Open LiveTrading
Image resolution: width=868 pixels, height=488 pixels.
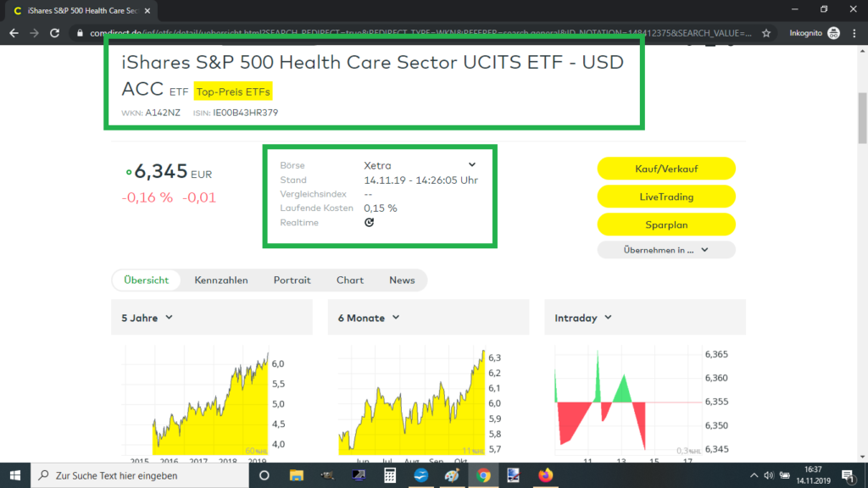click(666, 197)
